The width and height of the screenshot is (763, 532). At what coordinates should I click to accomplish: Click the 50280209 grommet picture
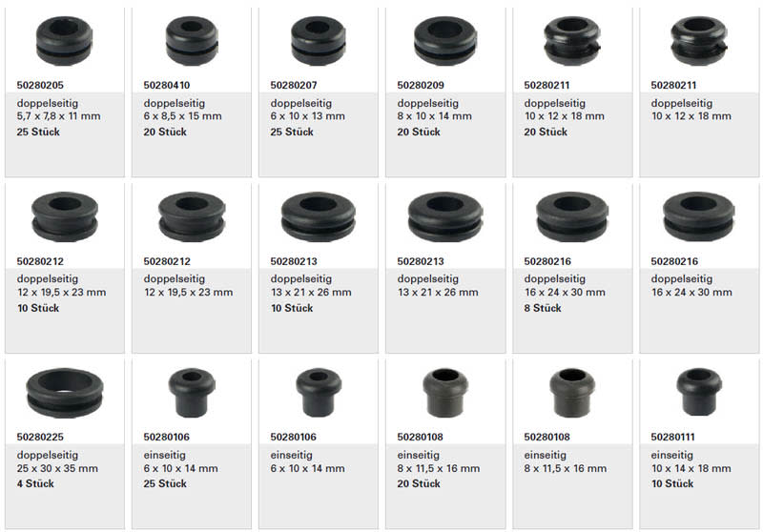(445, 41)
